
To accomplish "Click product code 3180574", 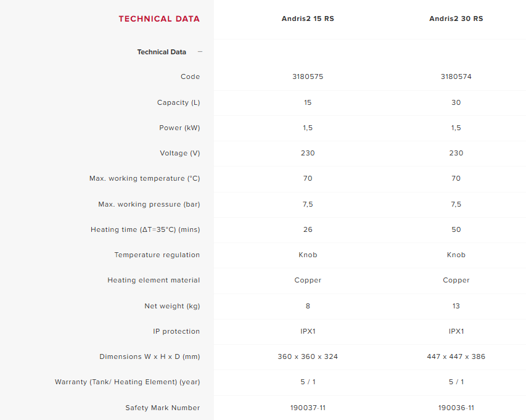I will pos(456,76).
